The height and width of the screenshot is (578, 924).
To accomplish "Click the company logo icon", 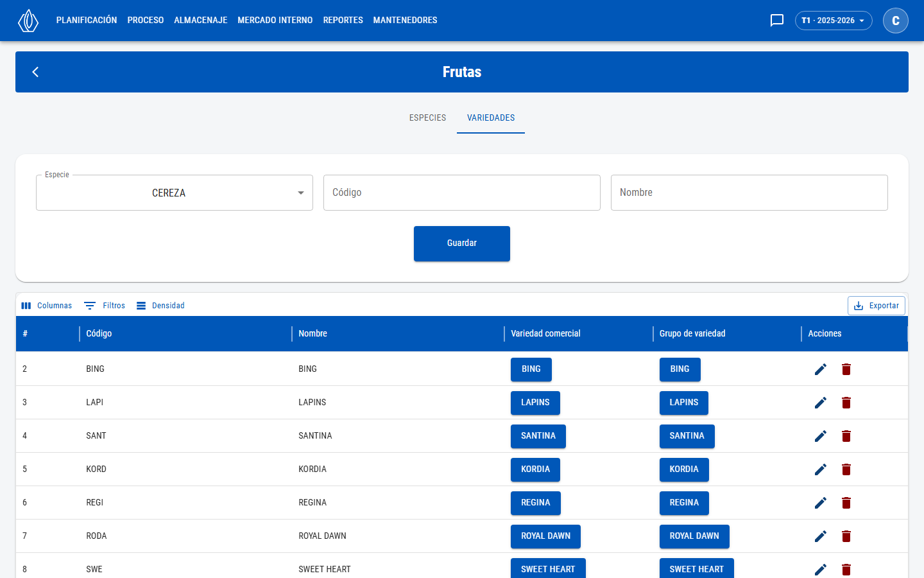I will [28, 21].
